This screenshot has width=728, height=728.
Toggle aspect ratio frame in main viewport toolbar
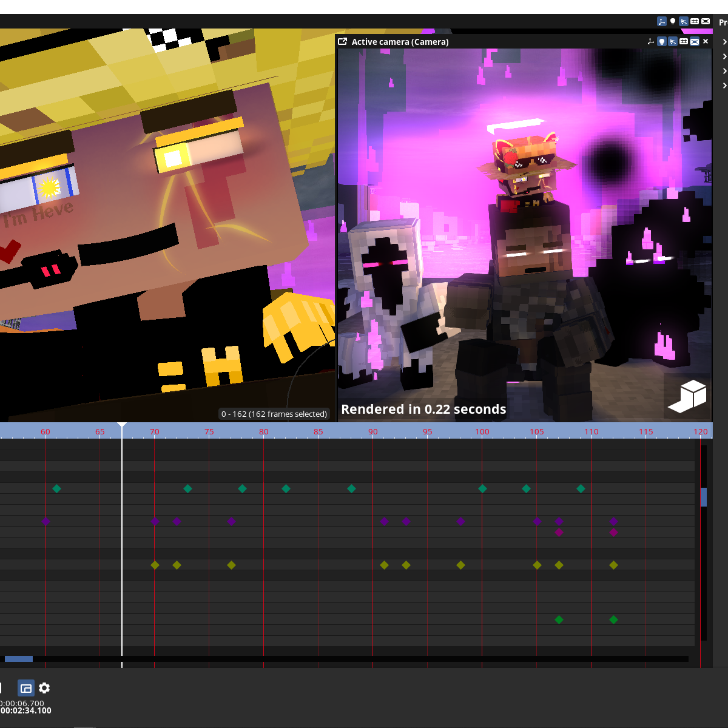point(706,21)
